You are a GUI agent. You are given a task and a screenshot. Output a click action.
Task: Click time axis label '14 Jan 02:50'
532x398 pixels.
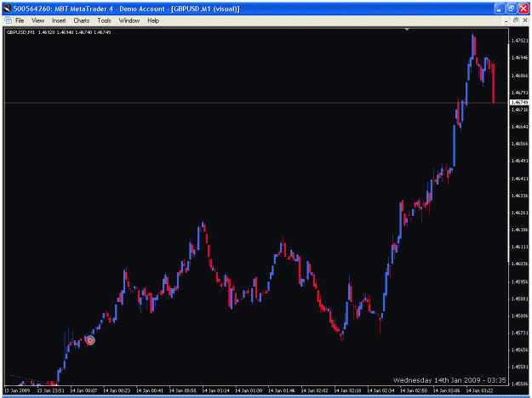click(x=414, y=390)
